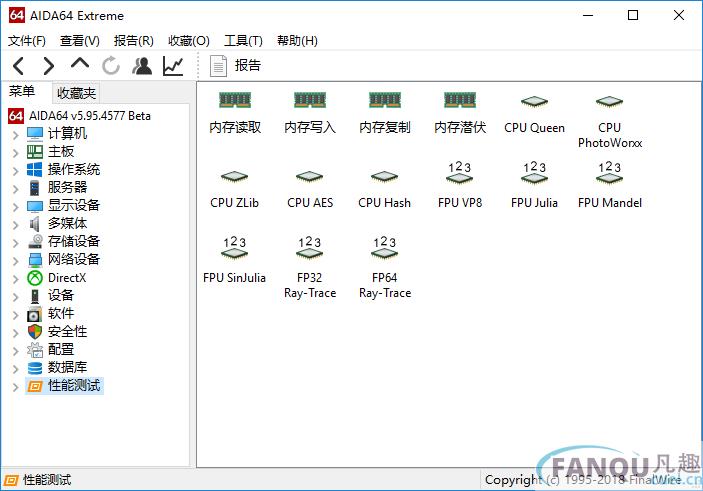Go up one level with the up arrow

click(x=80, y=63)
